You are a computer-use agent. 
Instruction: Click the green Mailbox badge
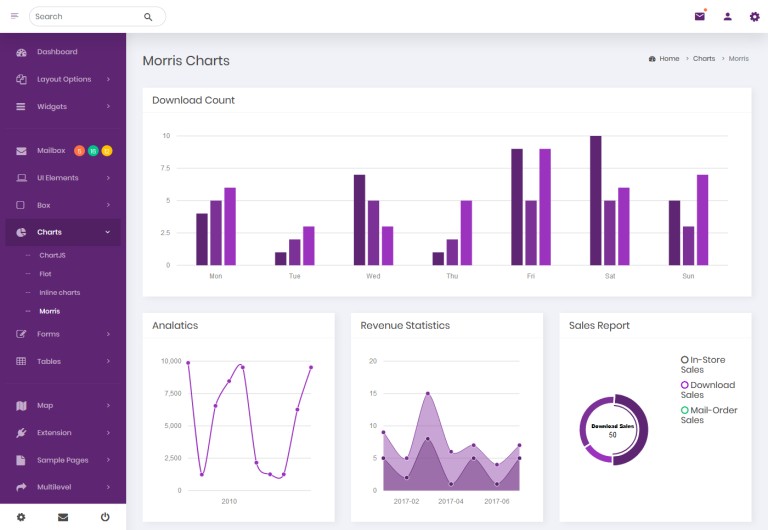(93, 151)
